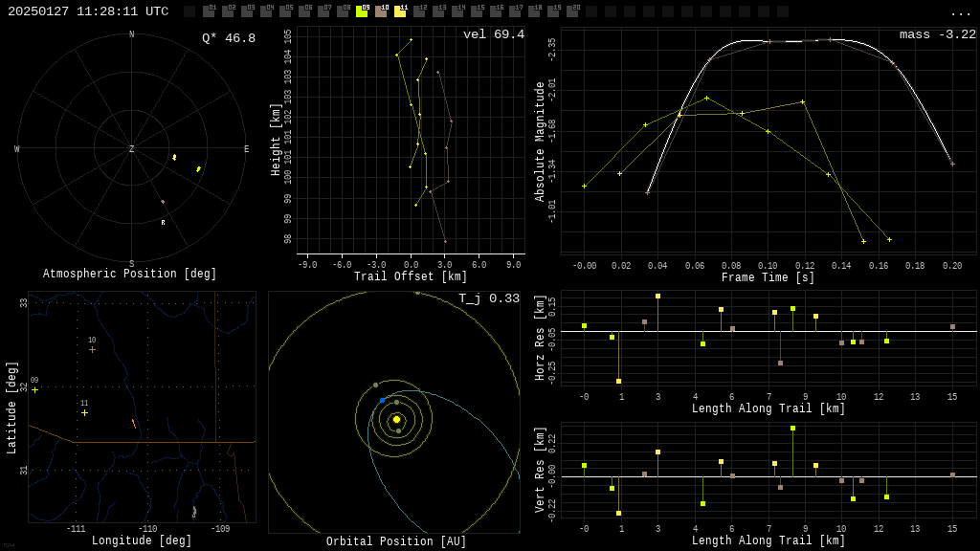Viewport: 980px width, 551px height.
Task: Click station 09 cross marker on map
Action: [34, 389]
